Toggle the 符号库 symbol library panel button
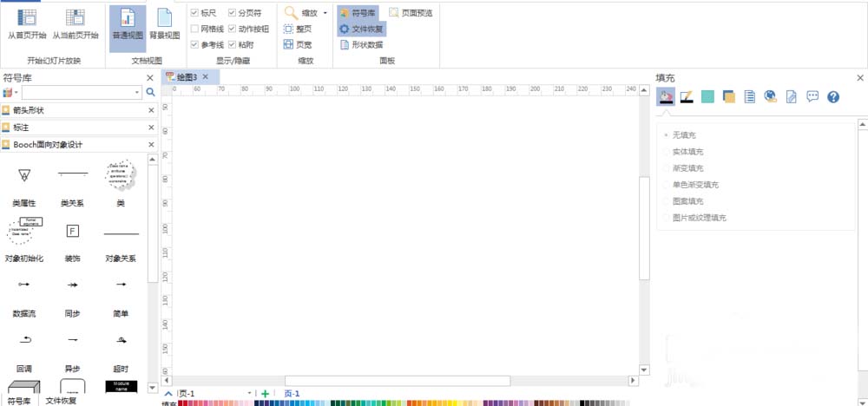Image resolution: width=868 pixels, height=406 pixels. (358, 13)
